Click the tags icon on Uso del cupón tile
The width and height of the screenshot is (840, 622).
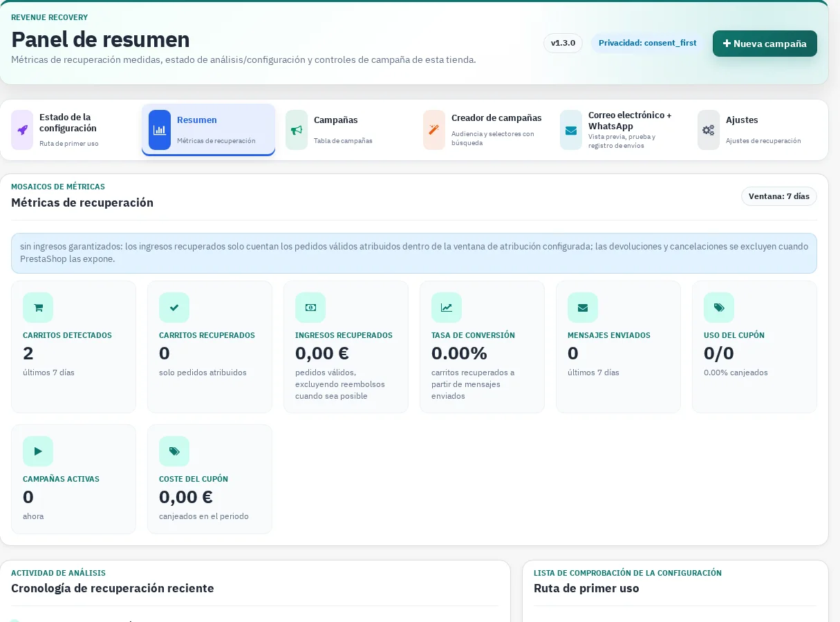[719, 308]
